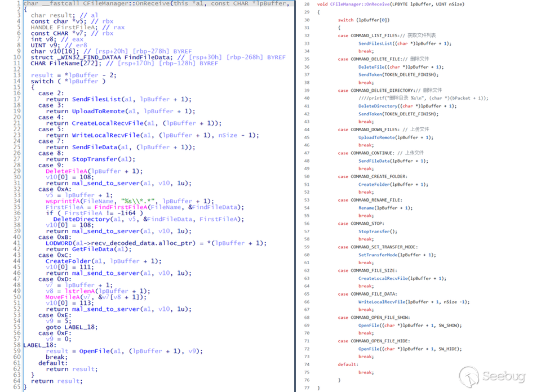Image resolution: width=541 pixels, height=392 pixels.
Task: Click the UINT v9 declaration
Action: click(x=45, y=45)
